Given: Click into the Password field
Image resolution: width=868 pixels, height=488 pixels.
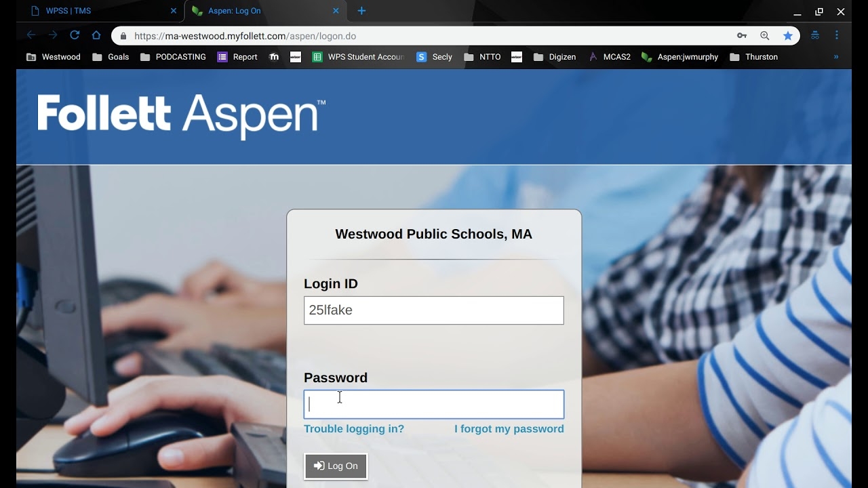Looking at the screenshot, I should 434,405.
